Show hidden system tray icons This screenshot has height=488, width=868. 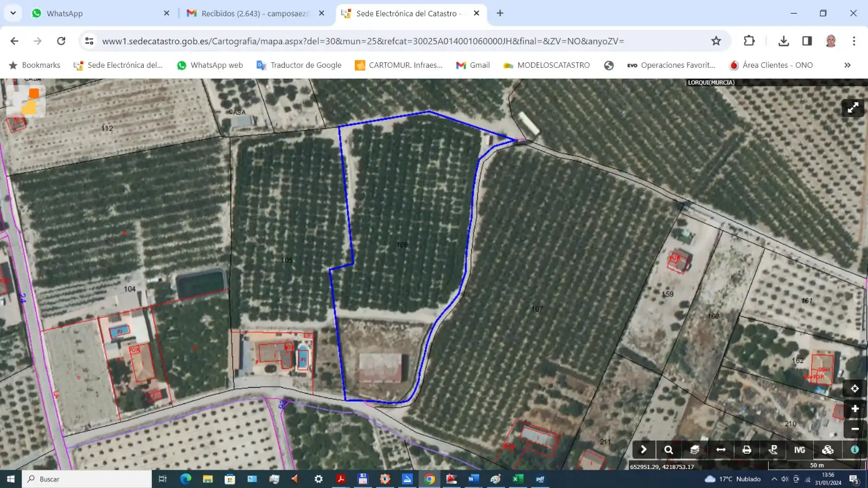pos(774,479)
